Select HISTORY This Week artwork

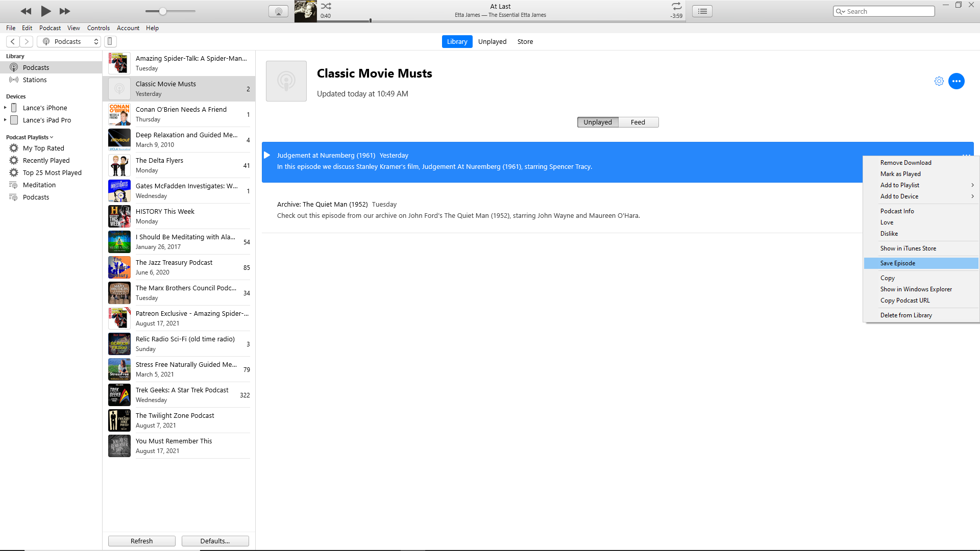119,216
